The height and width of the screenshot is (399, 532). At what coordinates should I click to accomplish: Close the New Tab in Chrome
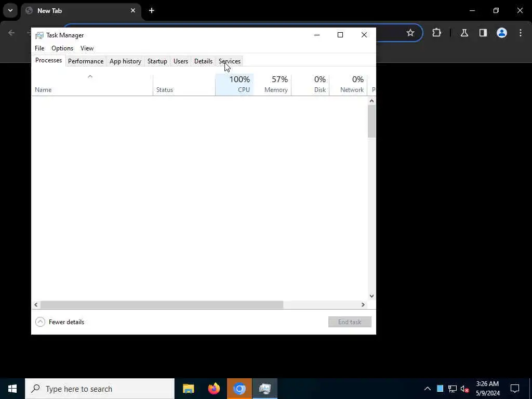(133, 10)
